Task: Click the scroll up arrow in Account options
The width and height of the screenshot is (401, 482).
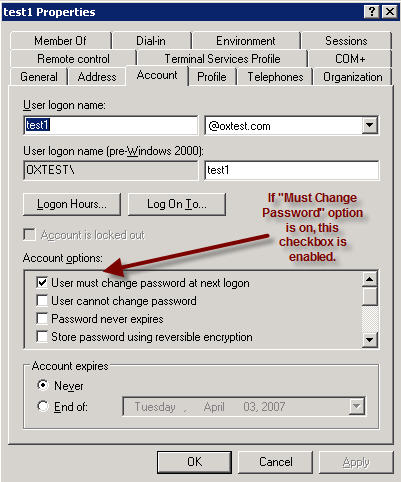Action: [370, 279]
